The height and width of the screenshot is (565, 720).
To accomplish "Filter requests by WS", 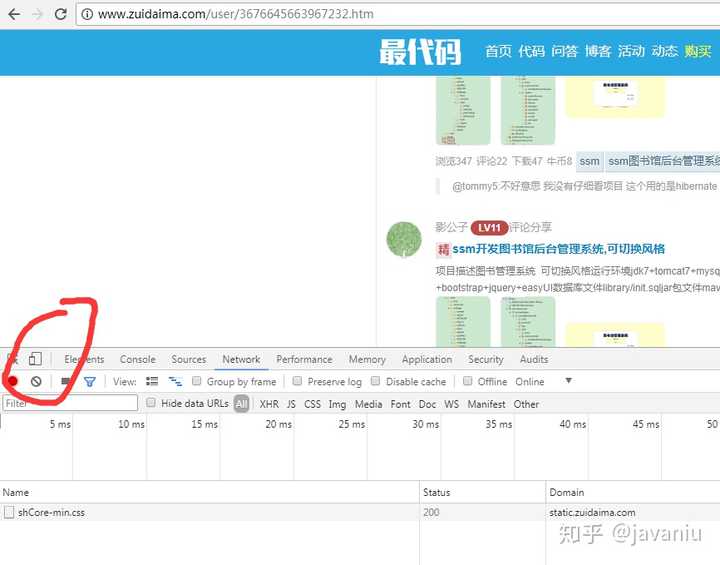I will point(452,404).
